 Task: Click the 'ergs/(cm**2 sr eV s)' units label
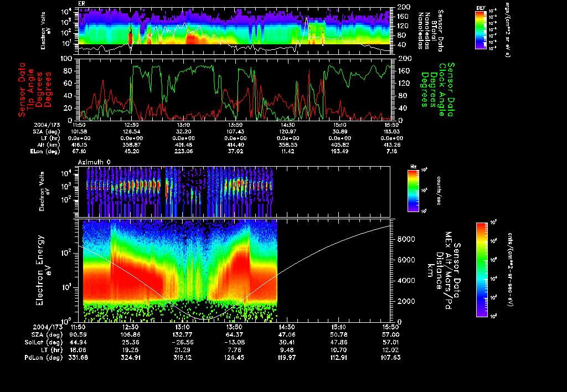(x=507, y=29)
